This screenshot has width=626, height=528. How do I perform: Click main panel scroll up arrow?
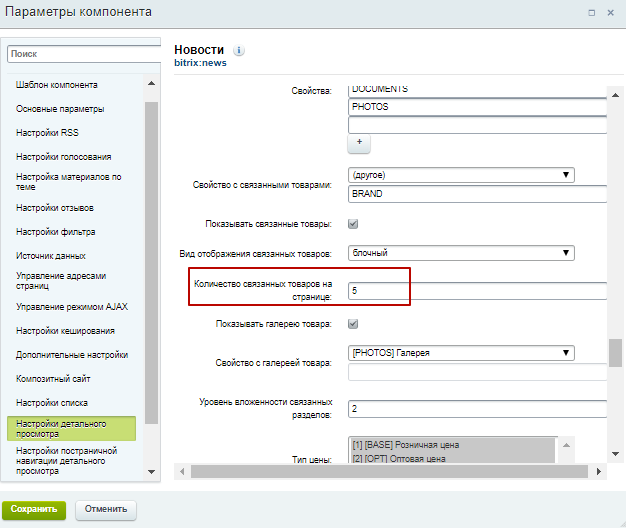615,95
